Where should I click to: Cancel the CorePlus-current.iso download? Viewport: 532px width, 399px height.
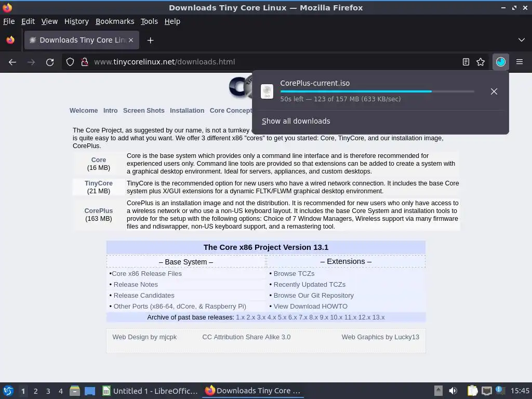point(494,91)
